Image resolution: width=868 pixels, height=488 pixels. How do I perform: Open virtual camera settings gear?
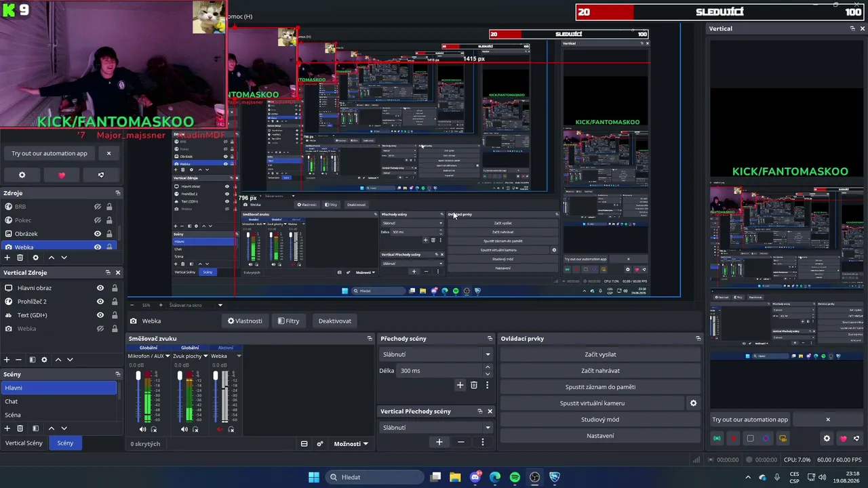pos(693,403)
